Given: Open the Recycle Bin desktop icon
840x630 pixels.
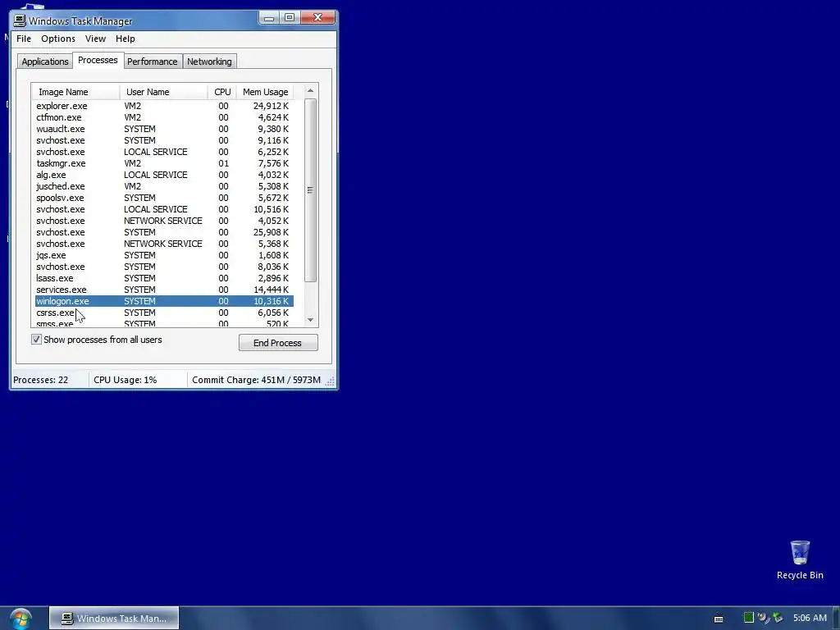Looking at the screenshot, I should [x=800, y=560].
